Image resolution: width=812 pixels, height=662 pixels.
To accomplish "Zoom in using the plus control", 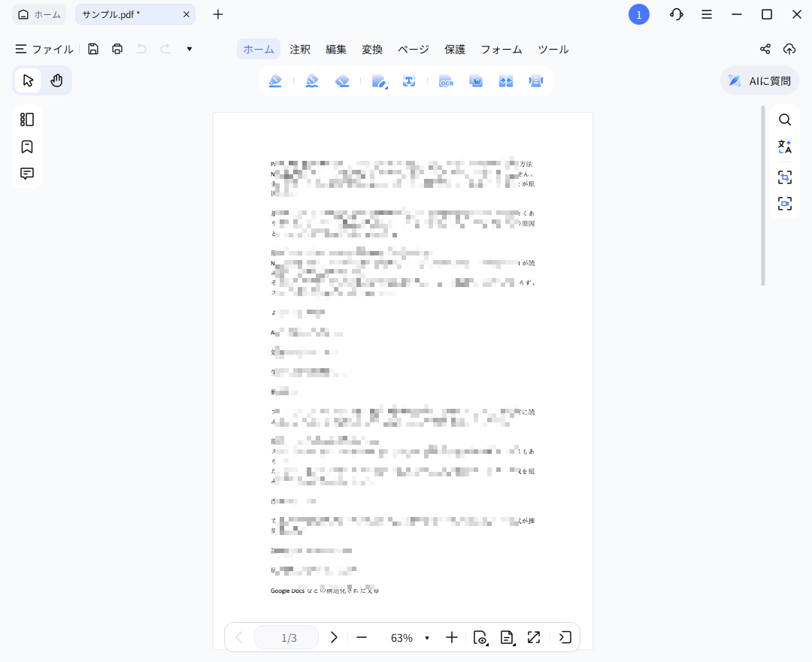I will (452, 637).
